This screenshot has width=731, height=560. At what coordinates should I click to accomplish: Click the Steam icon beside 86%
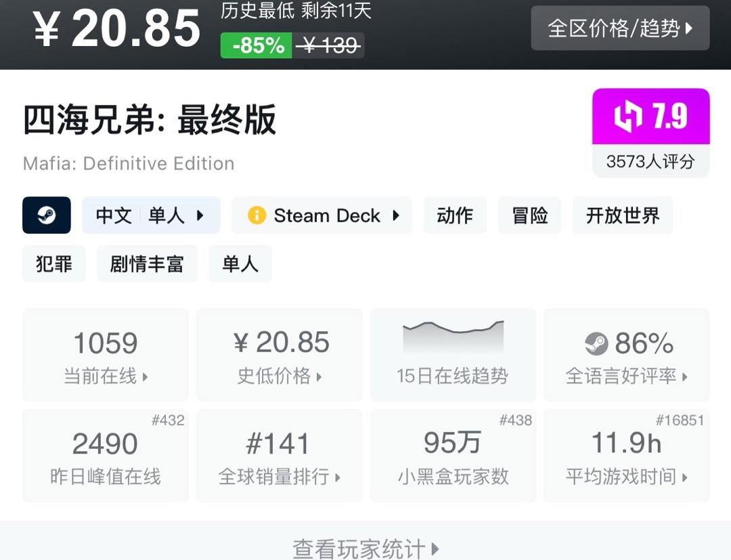(x=596, y=344)
